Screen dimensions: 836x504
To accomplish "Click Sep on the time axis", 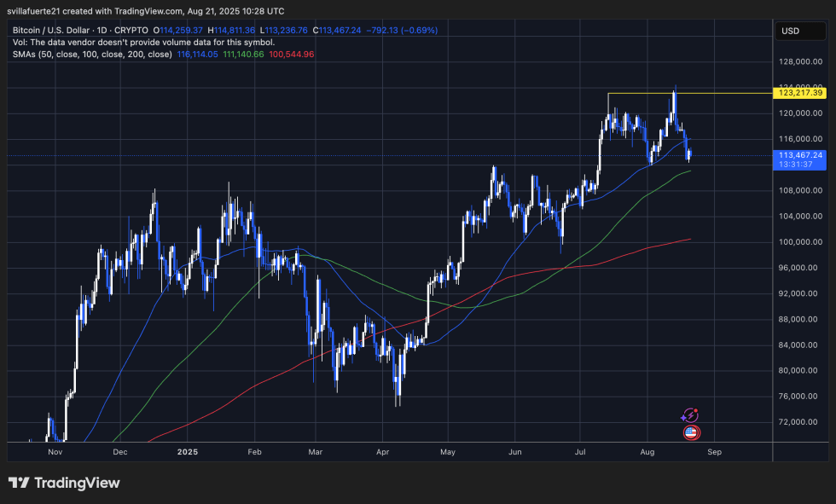I will point(715,452).
